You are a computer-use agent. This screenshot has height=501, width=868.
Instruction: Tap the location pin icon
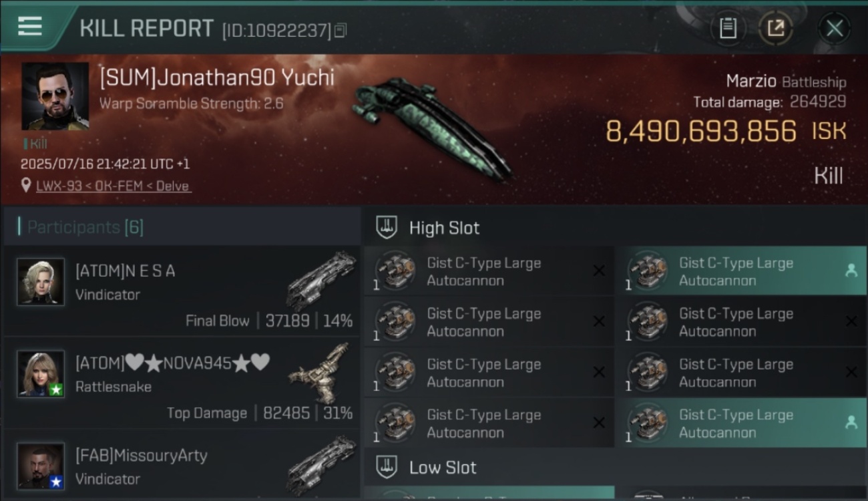pos(26,186)
